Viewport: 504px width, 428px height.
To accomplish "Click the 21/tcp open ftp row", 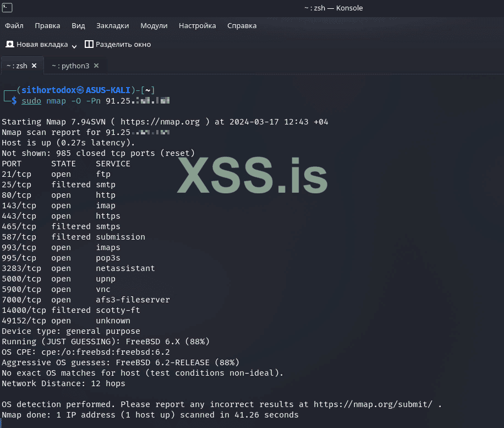I will pyautogui.click(x=56, y=174).
